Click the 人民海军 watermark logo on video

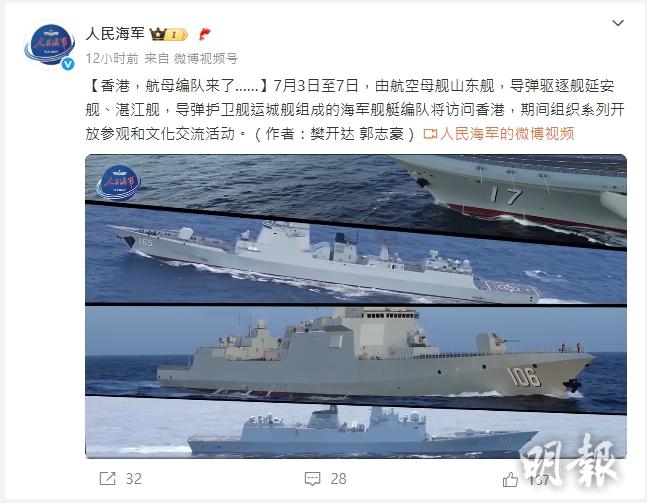(x=118, y=182)
